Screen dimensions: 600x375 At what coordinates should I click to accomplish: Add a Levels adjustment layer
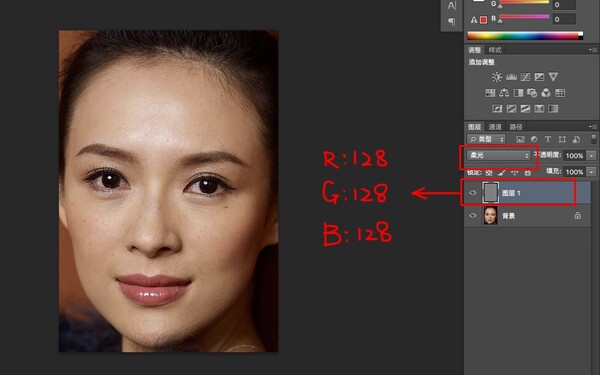[511, 77]
